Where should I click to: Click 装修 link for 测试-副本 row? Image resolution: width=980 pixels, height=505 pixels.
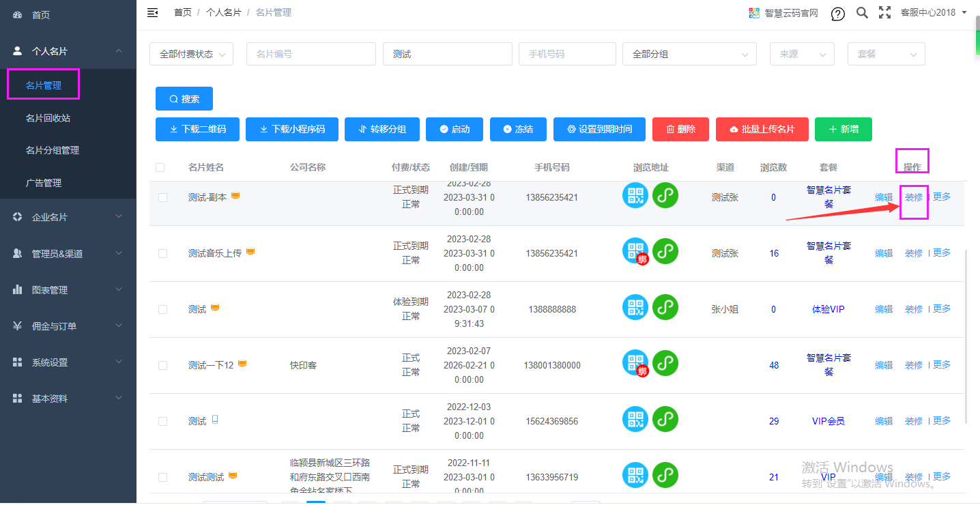pos(913,197)
